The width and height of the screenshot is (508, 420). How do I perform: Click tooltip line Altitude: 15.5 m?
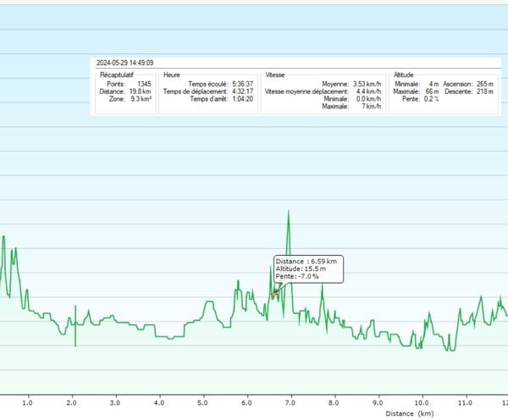pyautogui.click(x=301, y=268)
